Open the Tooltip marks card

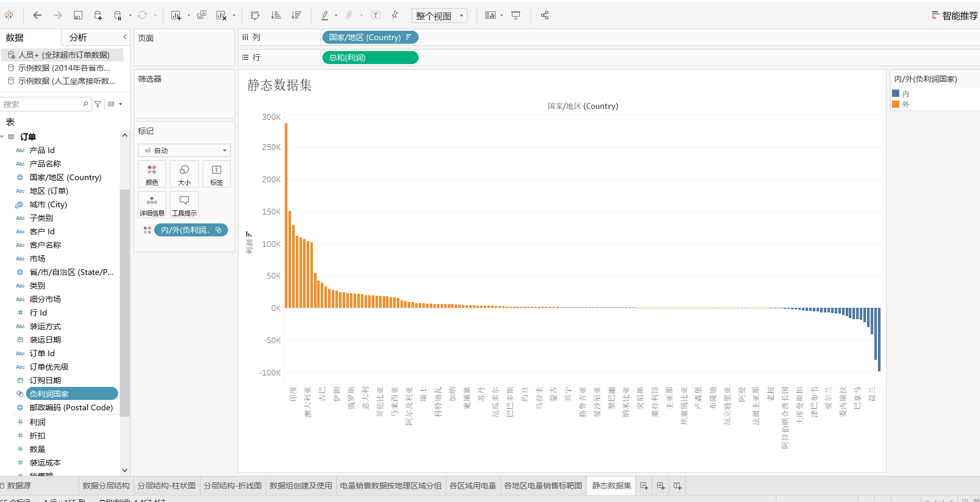(184, 205)
